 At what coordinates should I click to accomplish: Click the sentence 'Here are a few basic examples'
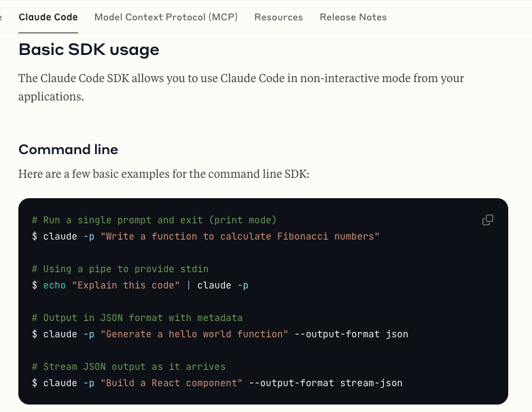[164, 174]
